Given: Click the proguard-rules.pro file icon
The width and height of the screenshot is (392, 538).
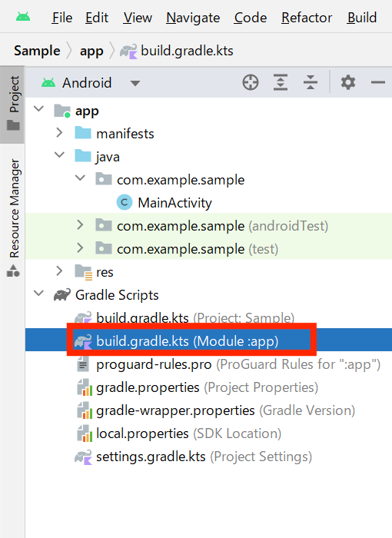Looking at the screenshot, I should (x=83, y=364).
